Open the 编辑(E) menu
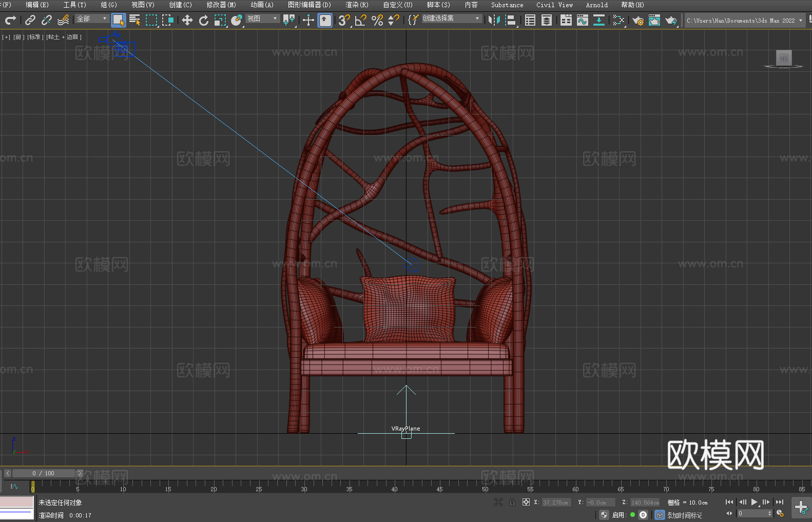 pos(37,5)
